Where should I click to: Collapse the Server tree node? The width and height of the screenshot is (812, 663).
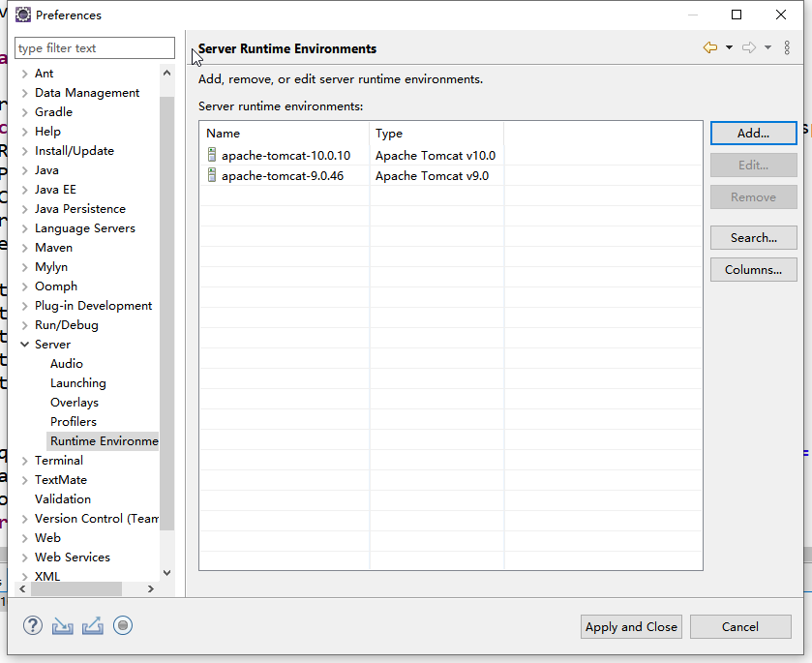(x=24, y=344)
